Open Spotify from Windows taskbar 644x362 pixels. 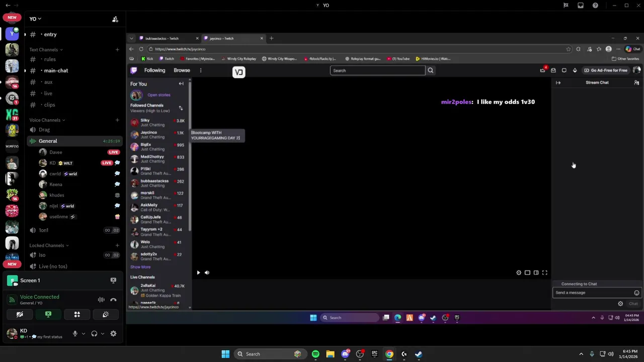click(315, 354)
